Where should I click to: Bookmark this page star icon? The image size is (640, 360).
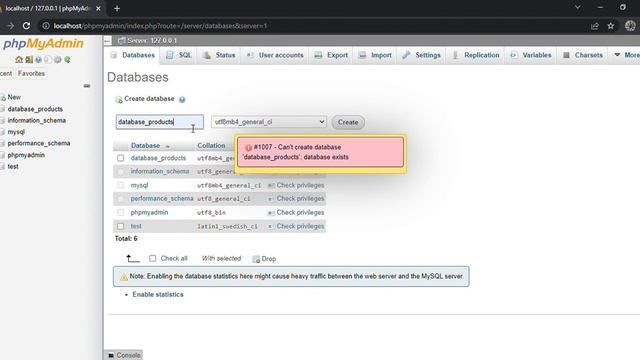[611, 26]
